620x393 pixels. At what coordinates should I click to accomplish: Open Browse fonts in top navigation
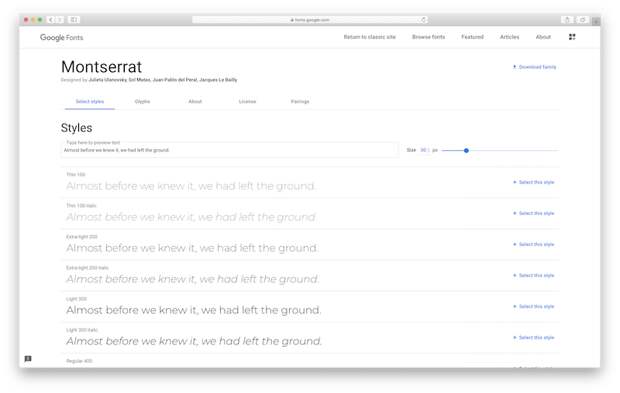pos(428,37)
